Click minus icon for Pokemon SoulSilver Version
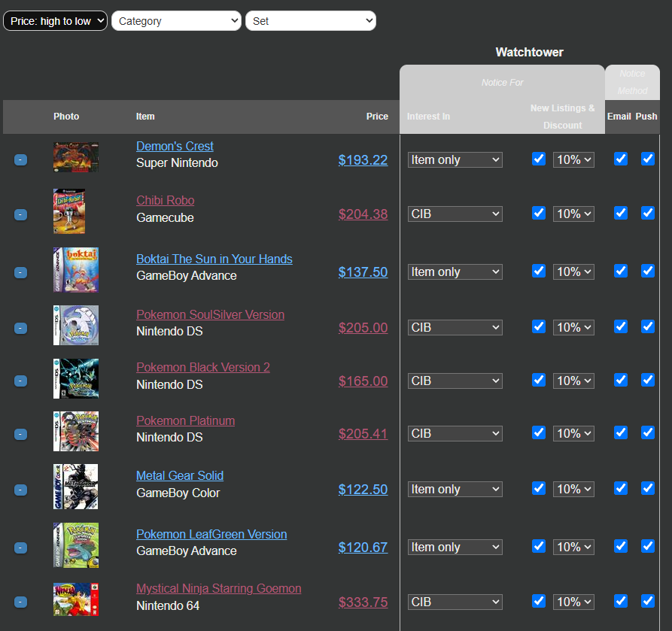 [x=20, y=328]
